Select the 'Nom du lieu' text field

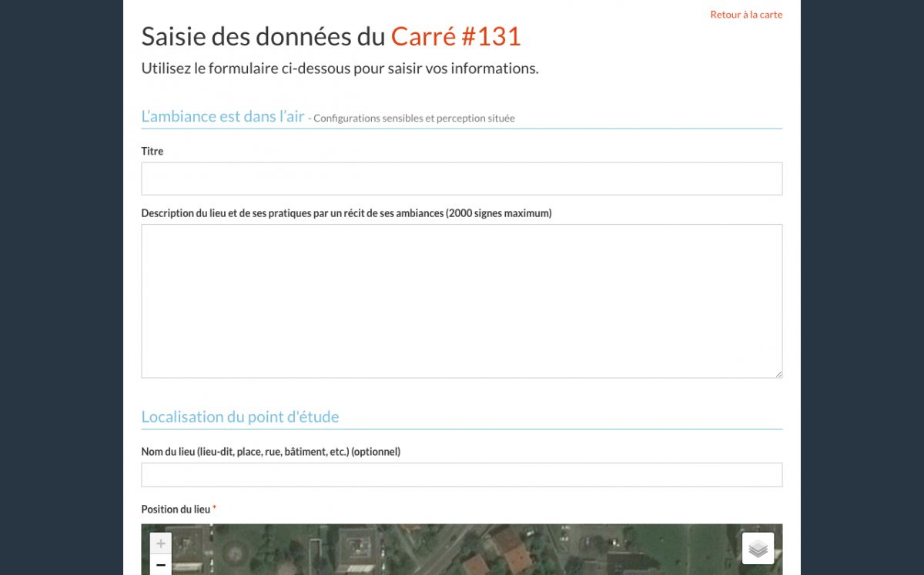point(461,475)
